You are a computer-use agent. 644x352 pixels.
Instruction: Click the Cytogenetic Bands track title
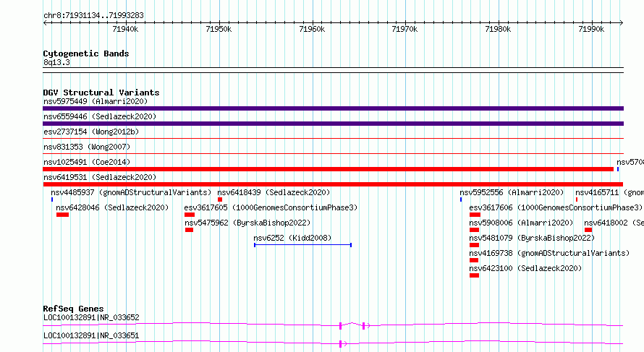(86, 53)
